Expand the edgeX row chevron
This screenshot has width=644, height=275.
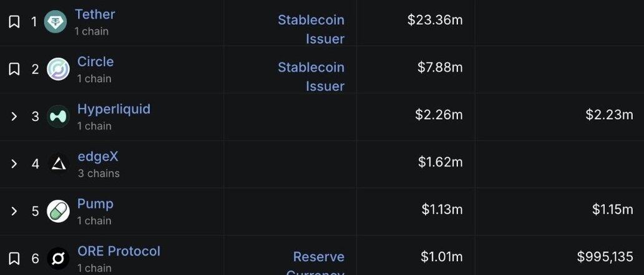pyautogui.click(x=14, y=164)
